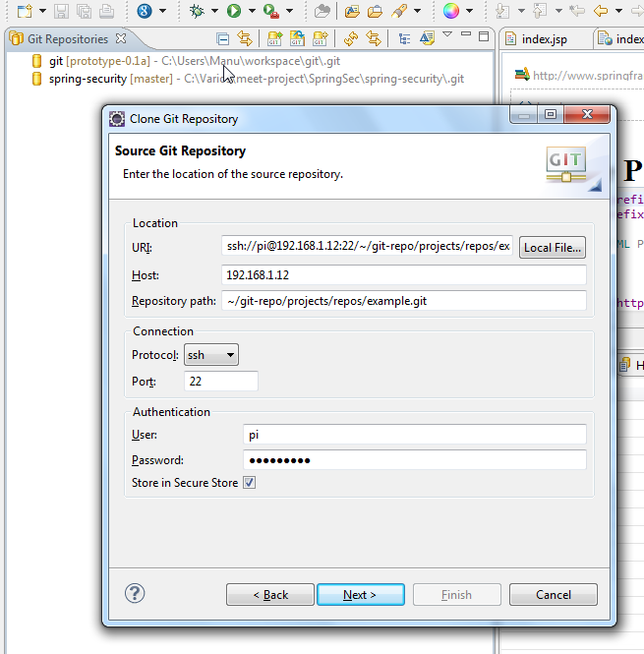Select the git [prototype-0.1a] repository
The image size is (644, 654).
187,61
